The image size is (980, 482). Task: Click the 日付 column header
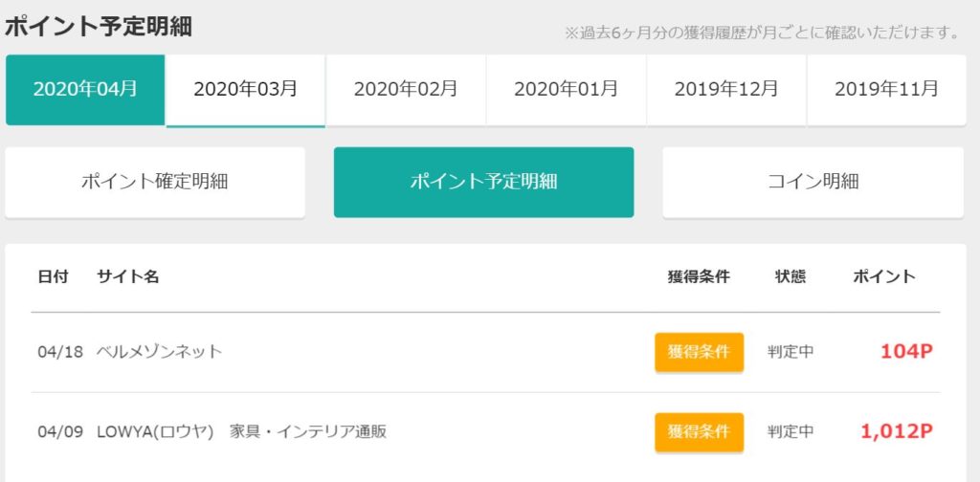coord(54,276)
